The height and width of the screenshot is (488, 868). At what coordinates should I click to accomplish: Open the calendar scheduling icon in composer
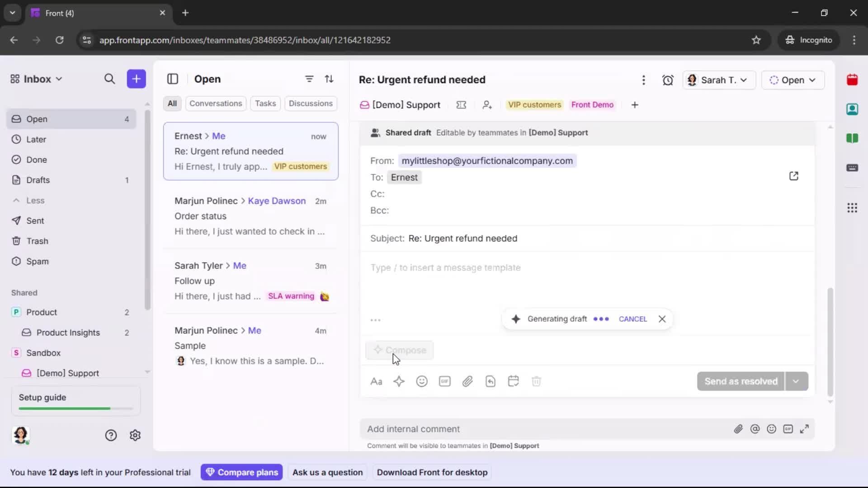(514, 381)
